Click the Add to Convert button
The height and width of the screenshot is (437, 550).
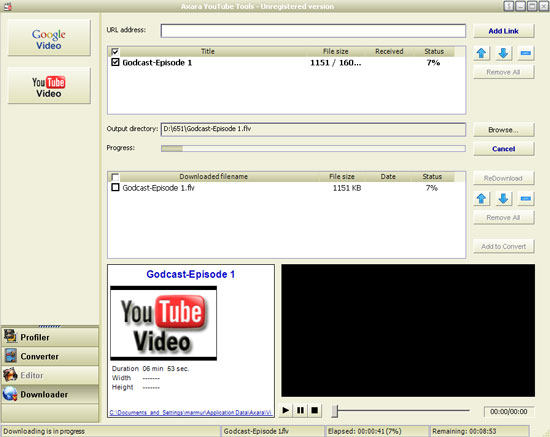coord(503,246)
